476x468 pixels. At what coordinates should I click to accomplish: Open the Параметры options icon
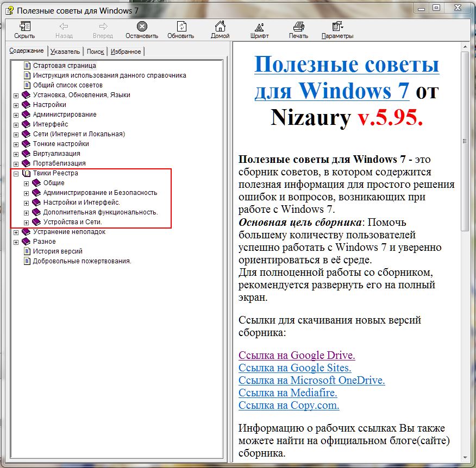[337, 27]
